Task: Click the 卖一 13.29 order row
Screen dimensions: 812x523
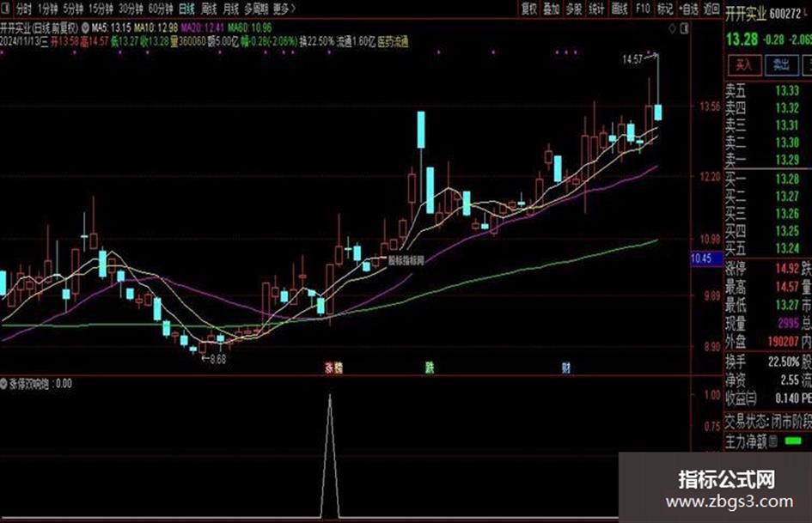Action: tap(763, 159)
